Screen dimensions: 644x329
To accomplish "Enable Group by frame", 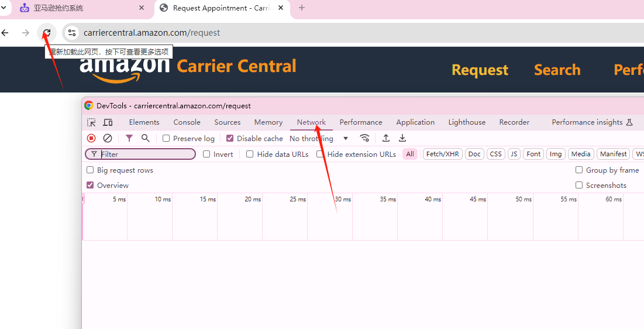I will (x=579, y=170).
